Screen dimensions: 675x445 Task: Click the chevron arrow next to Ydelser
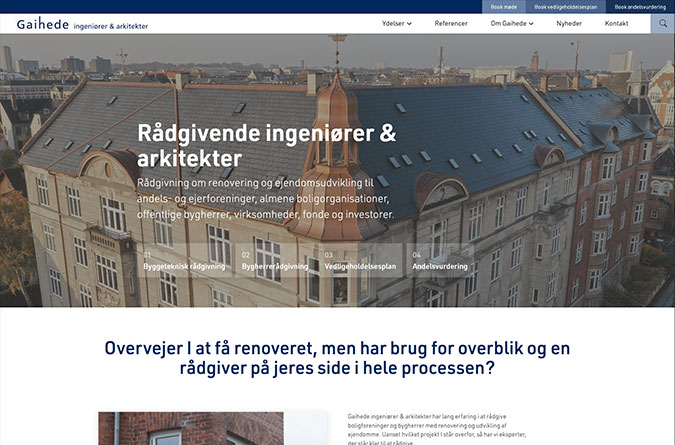409,23
